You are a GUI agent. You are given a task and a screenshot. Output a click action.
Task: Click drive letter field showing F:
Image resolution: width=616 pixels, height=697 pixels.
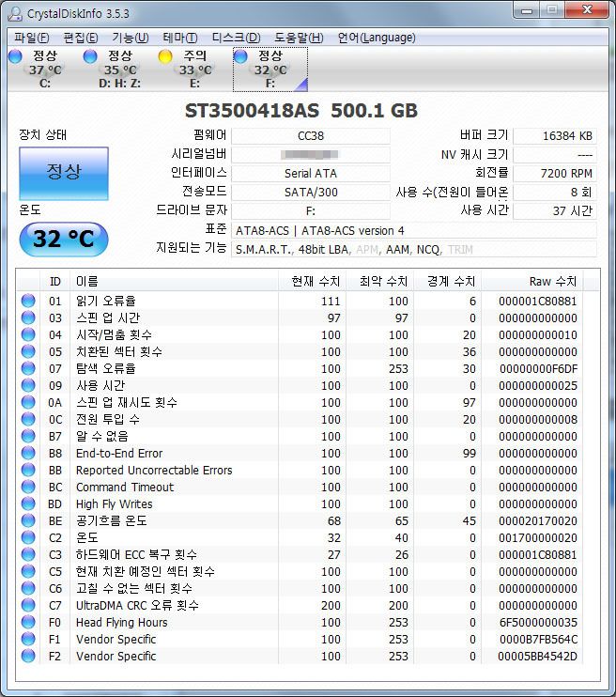pos(311,210)
